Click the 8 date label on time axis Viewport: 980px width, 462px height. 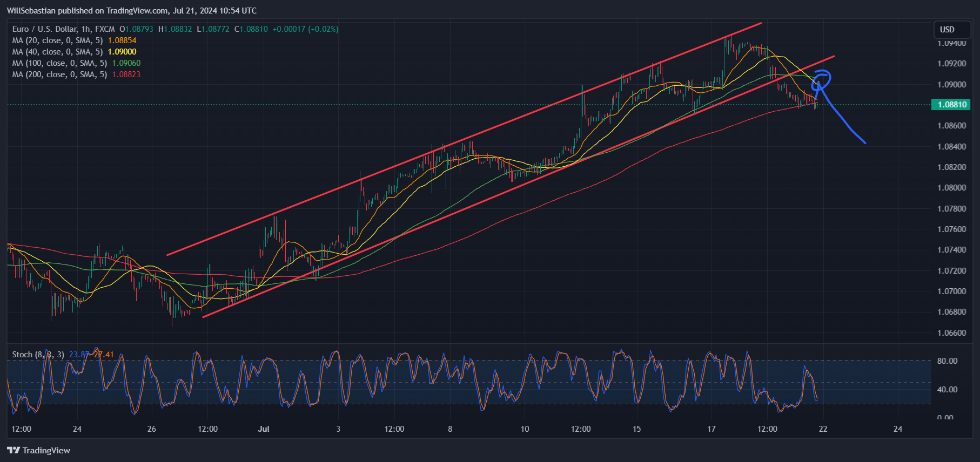(450, 429)
